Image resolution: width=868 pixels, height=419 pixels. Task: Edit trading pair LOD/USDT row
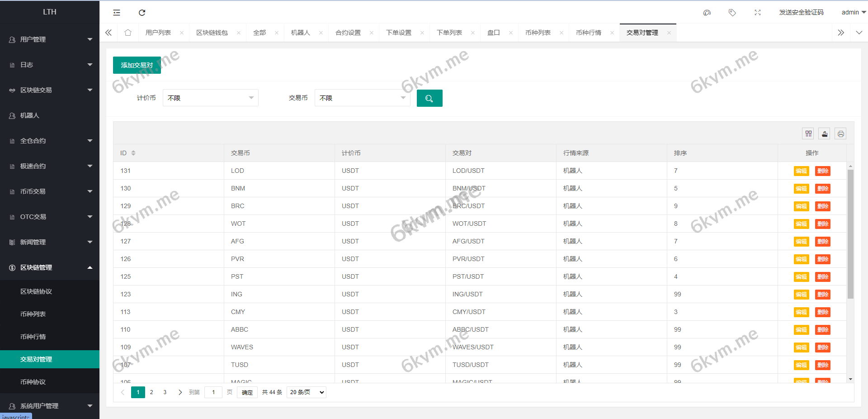point(801,171)
